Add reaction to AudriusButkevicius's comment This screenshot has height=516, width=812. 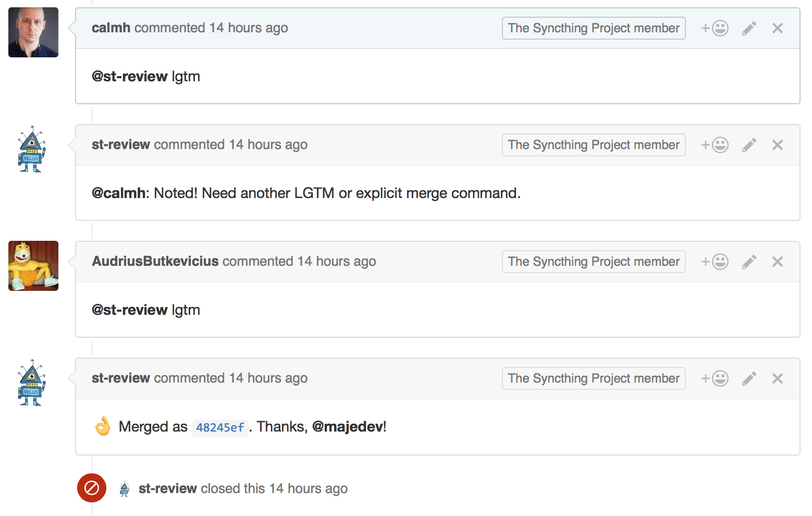click(x=715, y=262)
